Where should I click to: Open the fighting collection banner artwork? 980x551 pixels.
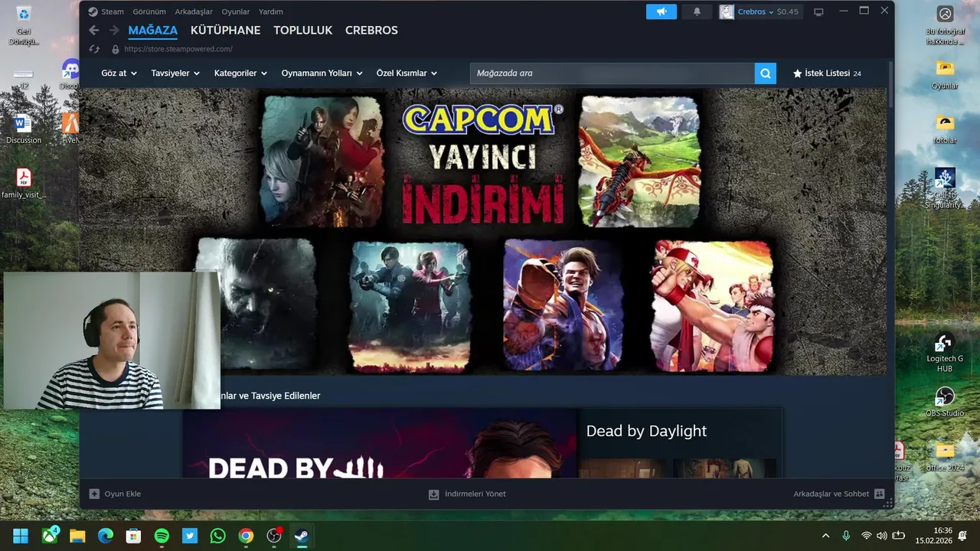tap(712, 306)
